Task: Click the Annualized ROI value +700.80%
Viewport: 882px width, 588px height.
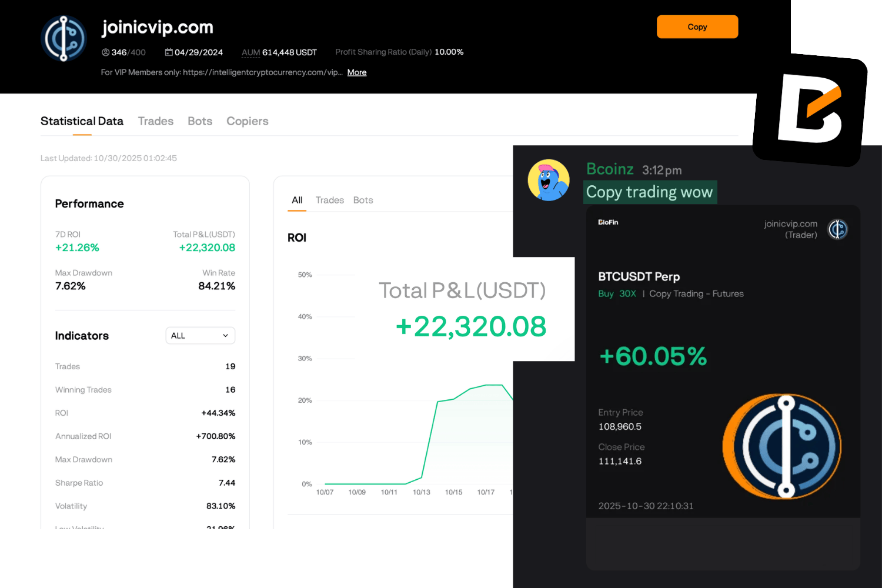Action: pos(216,436)
